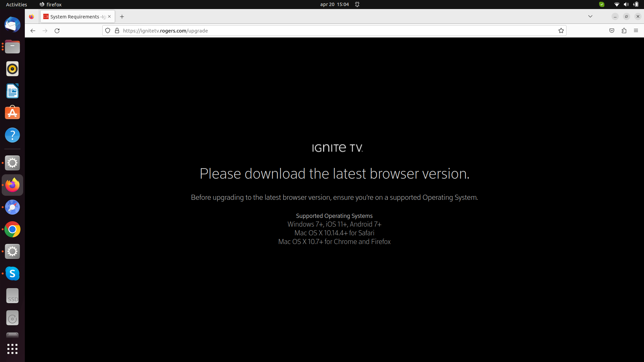Open LibreOffice Writer from the dock
Screen dimensions: 644x362
[x=12, y=91]
